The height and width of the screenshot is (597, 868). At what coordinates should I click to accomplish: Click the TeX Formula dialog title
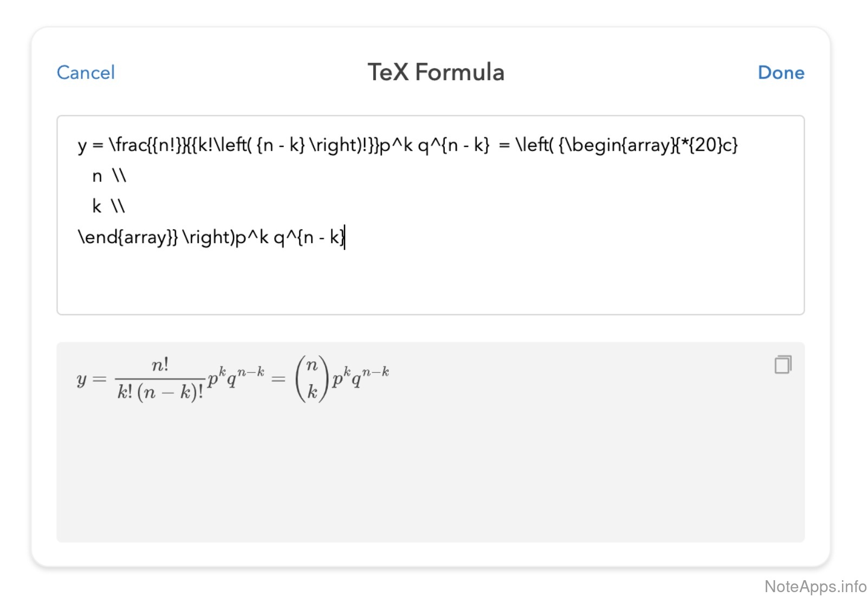click(436, 73)
